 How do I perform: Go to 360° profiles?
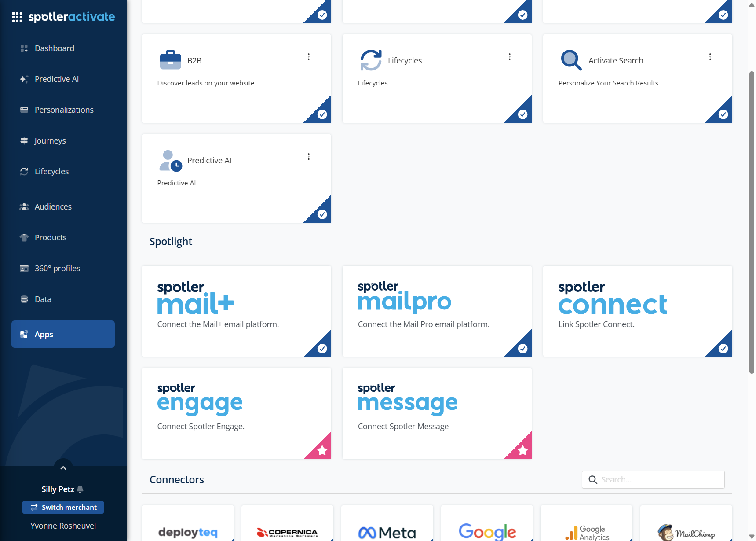[x=63, y=268]
